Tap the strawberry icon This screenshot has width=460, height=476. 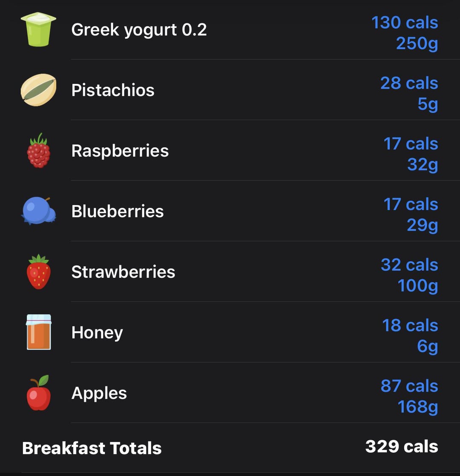click(38, 272)
